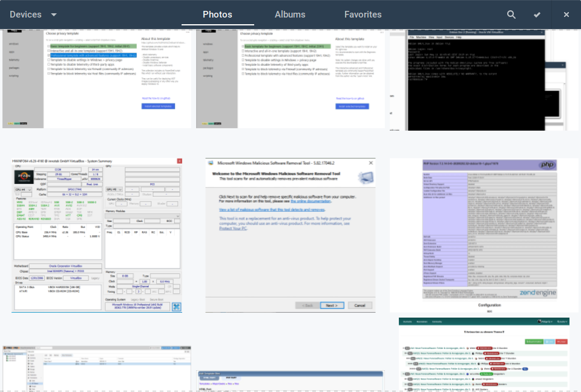Image resolution: width=581 pixels, height=392 pixels.
Task: Click the Next button in the Removal Tool screenshot
Action: click(332, 305)
